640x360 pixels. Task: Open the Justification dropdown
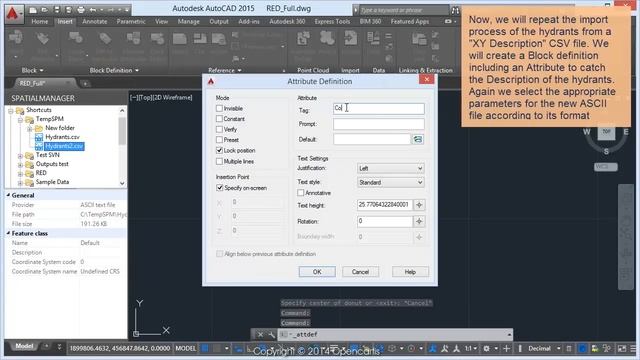tap(390, 168)
